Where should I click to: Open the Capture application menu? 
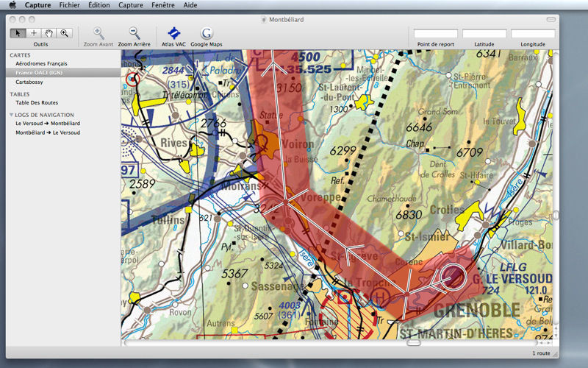click(x=38, y=5)
